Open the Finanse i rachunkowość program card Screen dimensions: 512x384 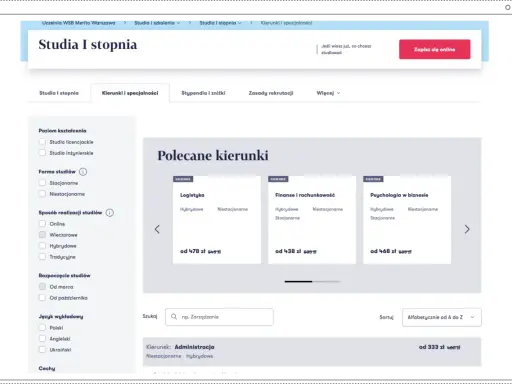[312, 220]
